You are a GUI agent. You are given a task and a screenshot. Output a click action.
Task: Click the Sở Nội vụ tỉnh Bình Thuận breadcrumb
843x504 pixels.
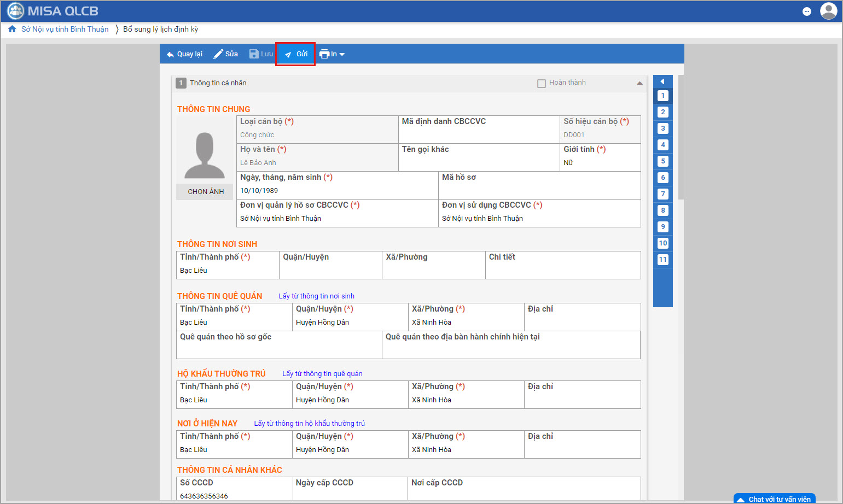[65, 29]
